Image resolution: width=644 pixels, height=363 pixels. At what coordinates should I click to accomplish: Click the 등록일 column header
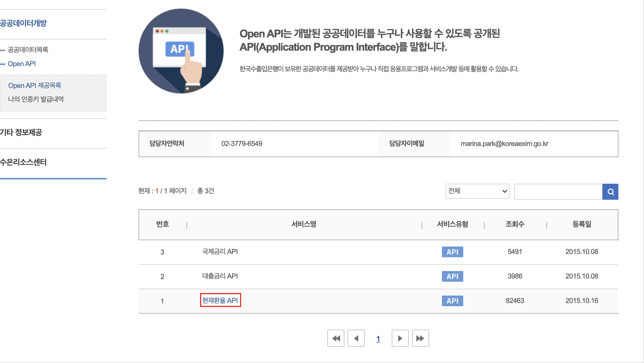582,224
